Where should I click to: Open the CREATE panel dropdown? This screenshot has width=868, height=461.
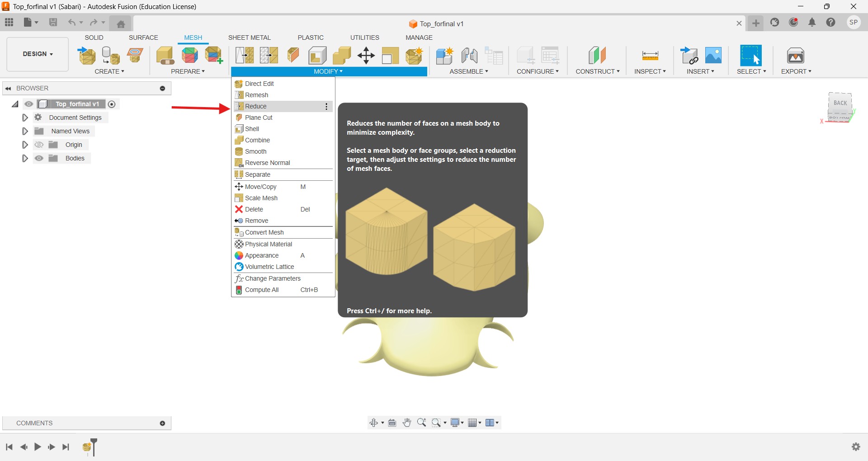coord(109,71)
